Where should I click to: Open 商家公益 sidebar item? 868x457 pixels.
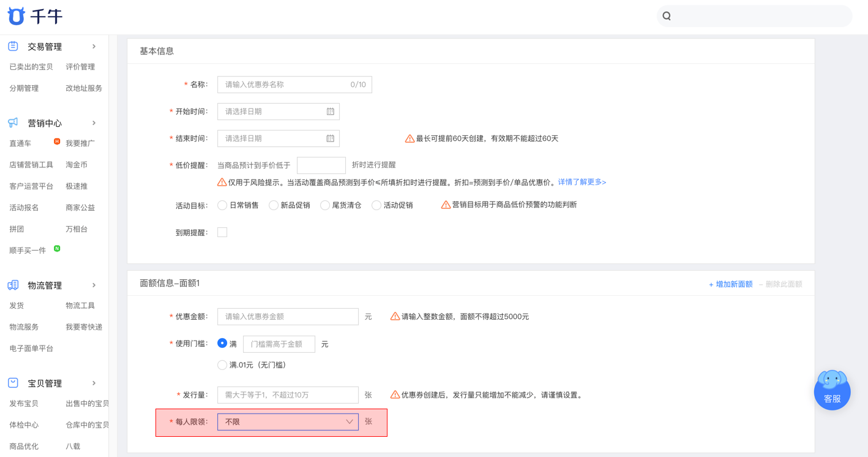pos(80,208)
